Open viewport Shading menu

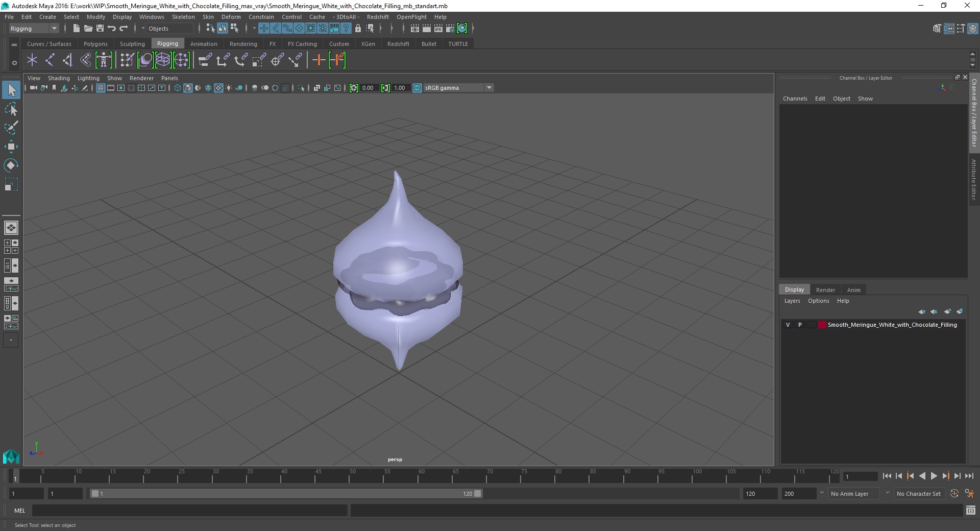59,78
